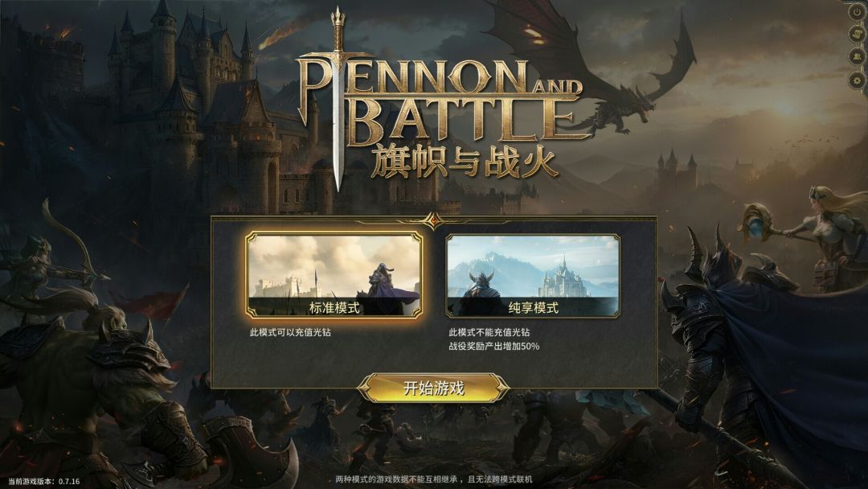This screenshot has width=868, height=489.
Task: Open the two-person account icon
Action: click(858, 57)
